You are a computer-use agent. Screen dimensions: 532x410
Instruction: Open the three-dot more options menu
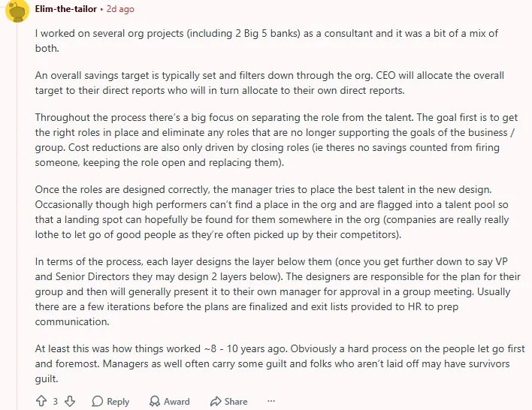tap(271, 401)
